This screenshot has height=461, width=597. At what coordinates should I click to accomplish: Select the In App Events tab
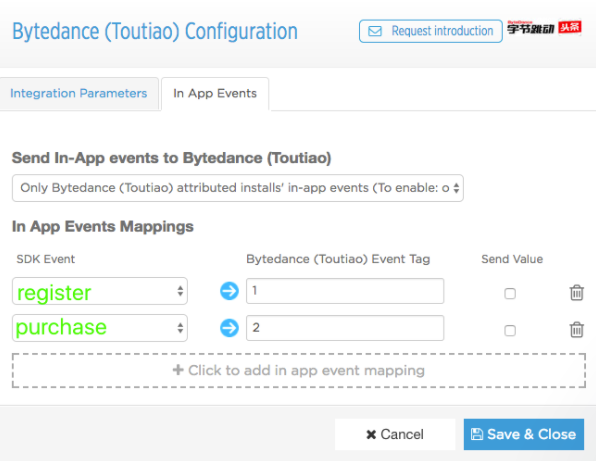coord(215,94)
